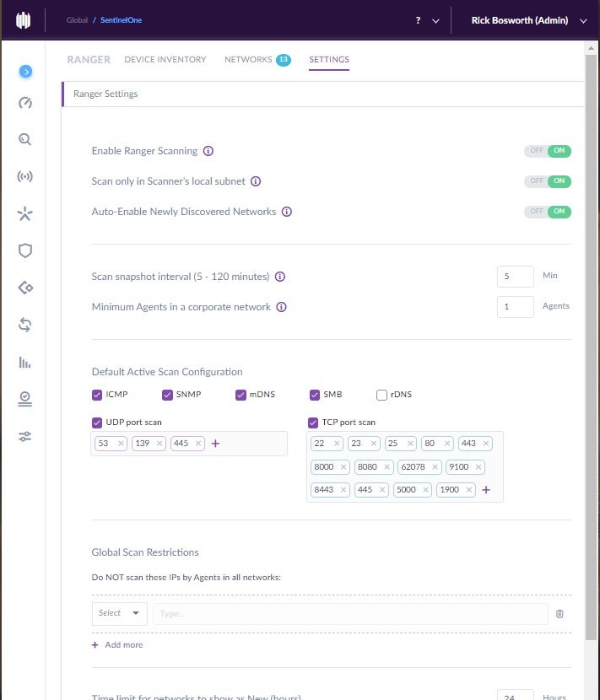Click the Scan snapshot interval minutes field
Image resolution: width=600 pixels, height=700 pixels.
[x=515, y=277]
